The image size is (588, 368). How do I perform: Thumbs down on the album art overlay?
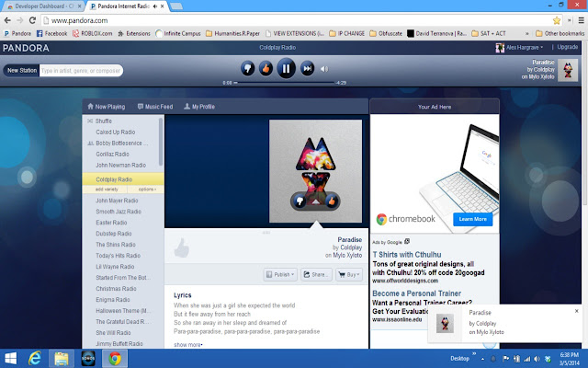[300, 201]
